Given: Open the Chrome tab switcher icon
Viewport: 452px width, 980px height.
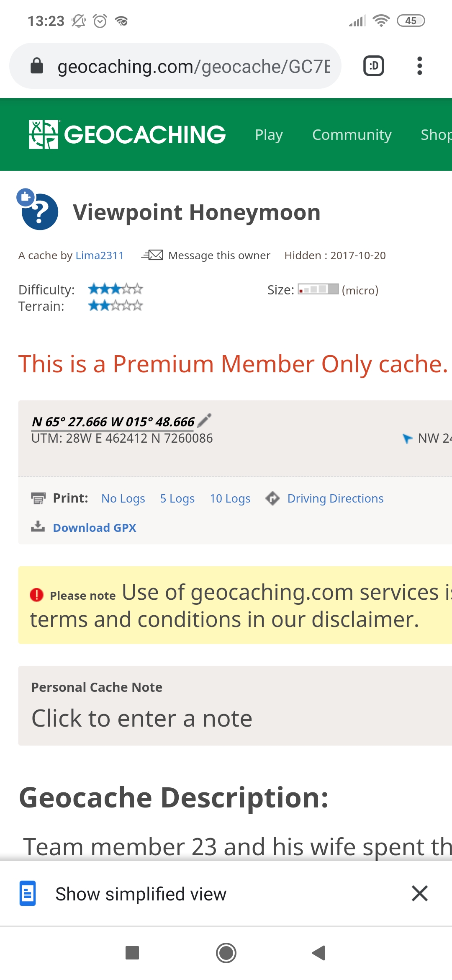Looking at the screenshot, I should 374,66.
